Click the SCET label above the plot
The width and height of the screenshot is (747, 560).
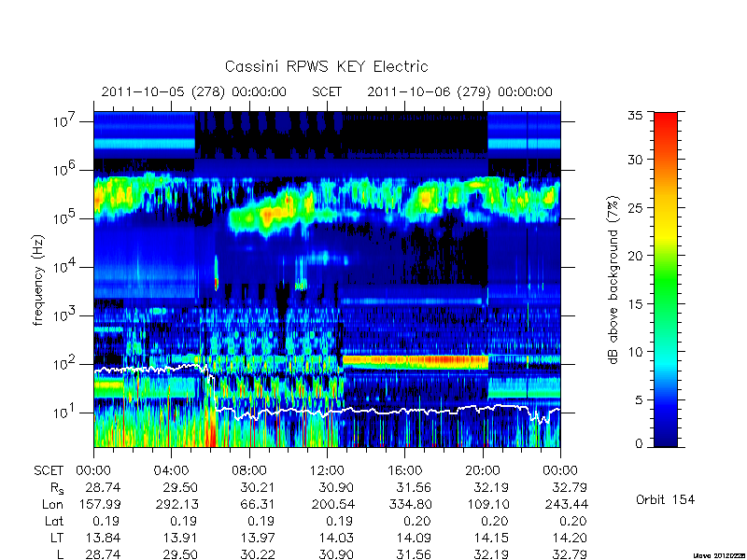click(x=327, y=91)
